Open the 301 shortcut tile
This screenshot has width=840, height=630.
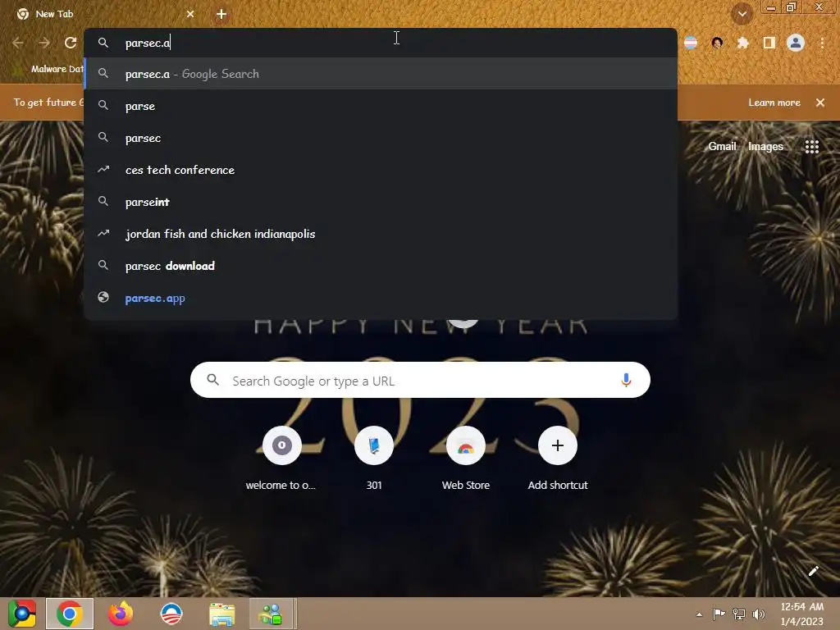pos(374,459)
